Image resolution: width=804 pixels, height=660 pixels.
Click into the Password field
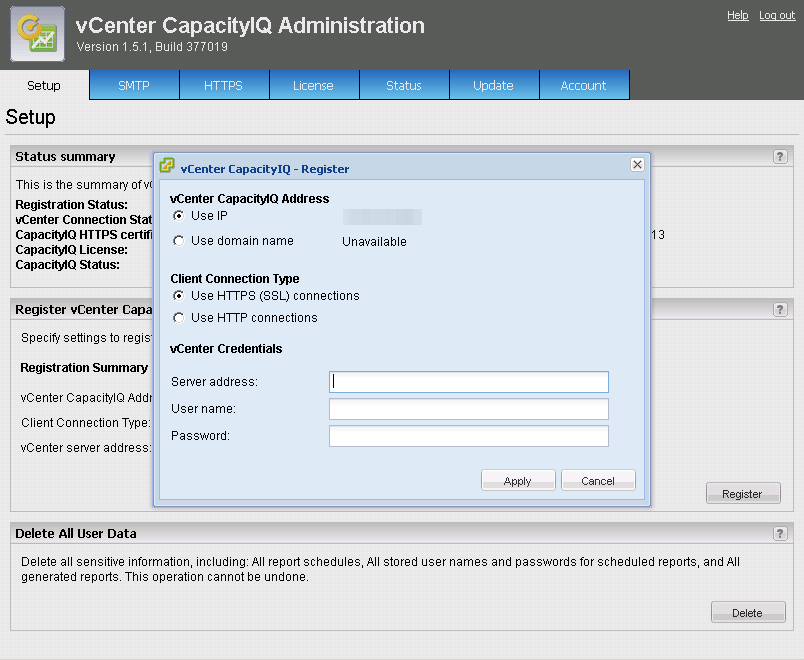tap(469, 436)
